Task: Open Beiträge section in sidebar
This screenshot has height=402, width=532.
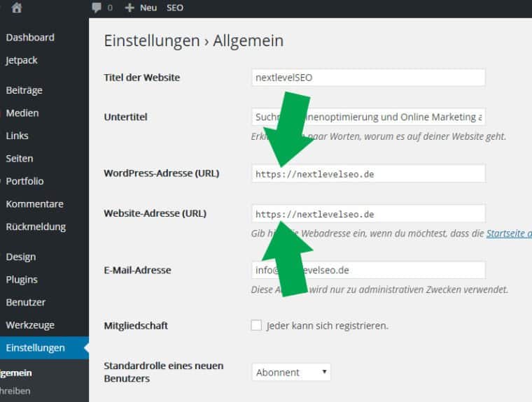Action: click(24, 90)
